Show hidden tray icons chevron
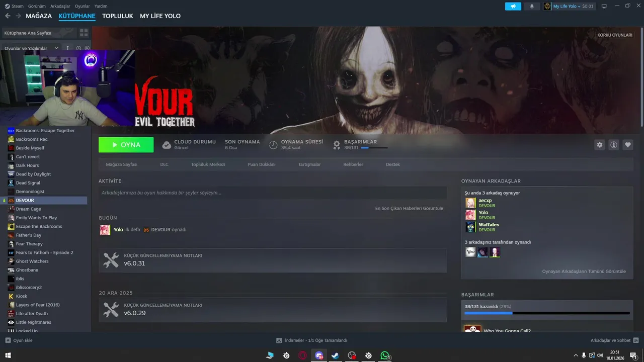The width and height of the screenshot is (644, 362). [576, 355]
